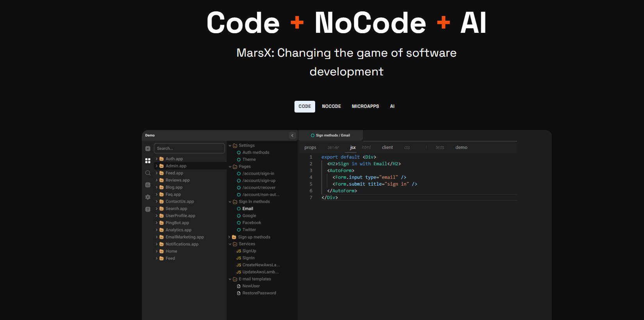
Task: Open the apps grid view icon
Action: [148, 161]
